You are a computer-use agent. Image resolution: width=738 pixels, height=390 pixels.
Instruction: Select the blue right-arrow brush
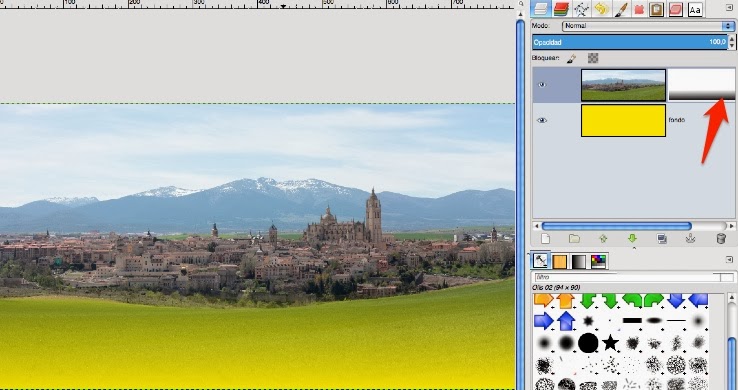[x=544, y=321]
